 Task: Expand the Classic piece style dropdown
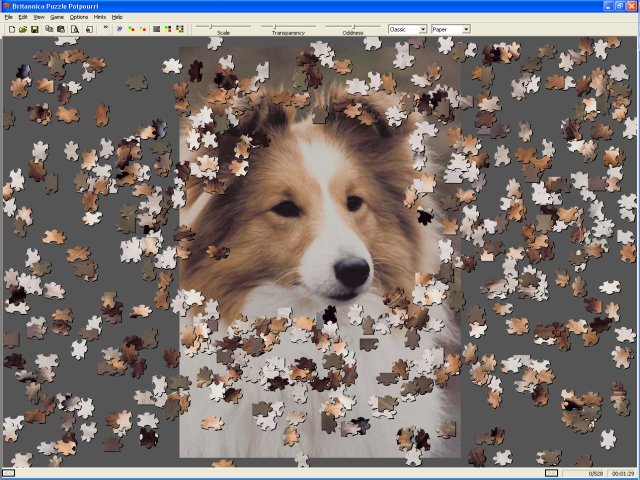click(422, 29)
